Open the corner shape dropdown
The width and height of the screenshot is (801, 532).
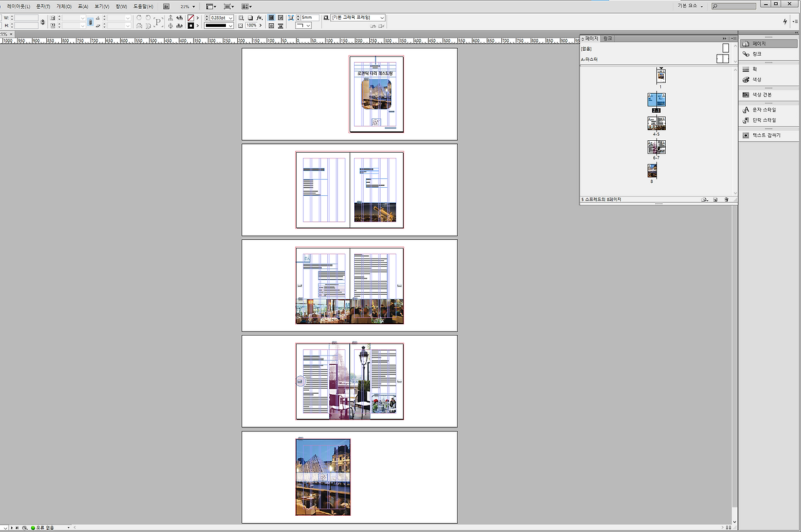(x=304, y=26)
